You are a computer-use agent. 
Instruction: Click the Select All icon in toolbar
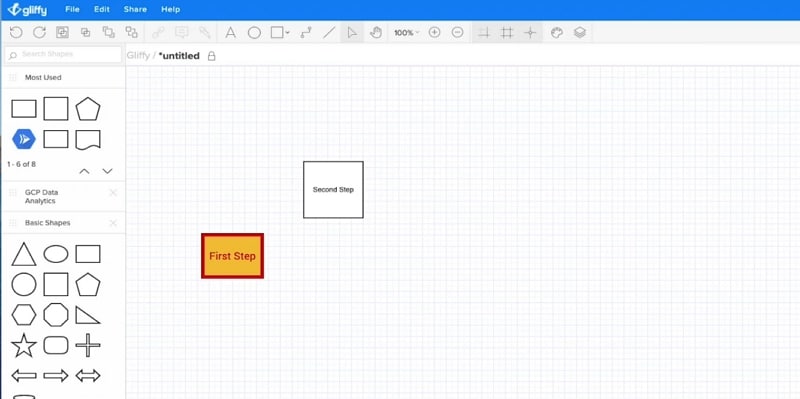(x=62, y=33)
